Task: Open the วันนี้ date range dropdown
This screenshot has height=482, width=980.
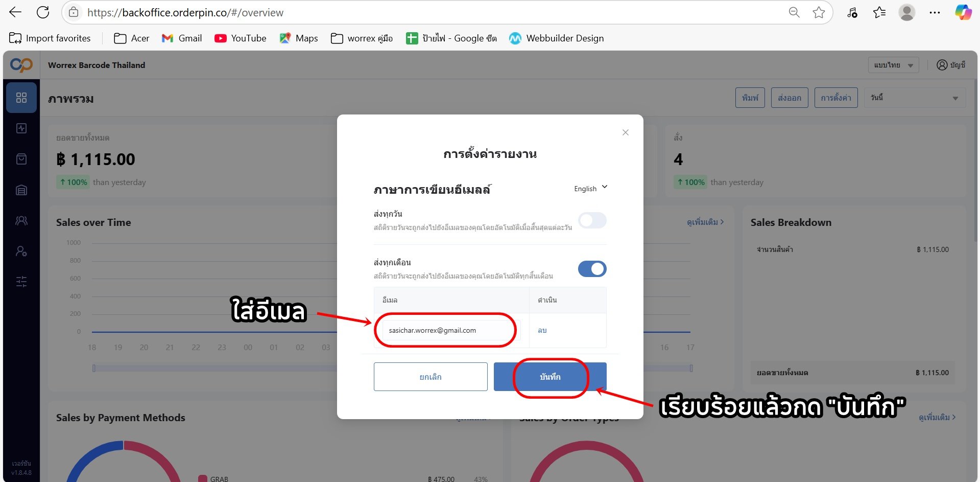Action: (915, 98)
